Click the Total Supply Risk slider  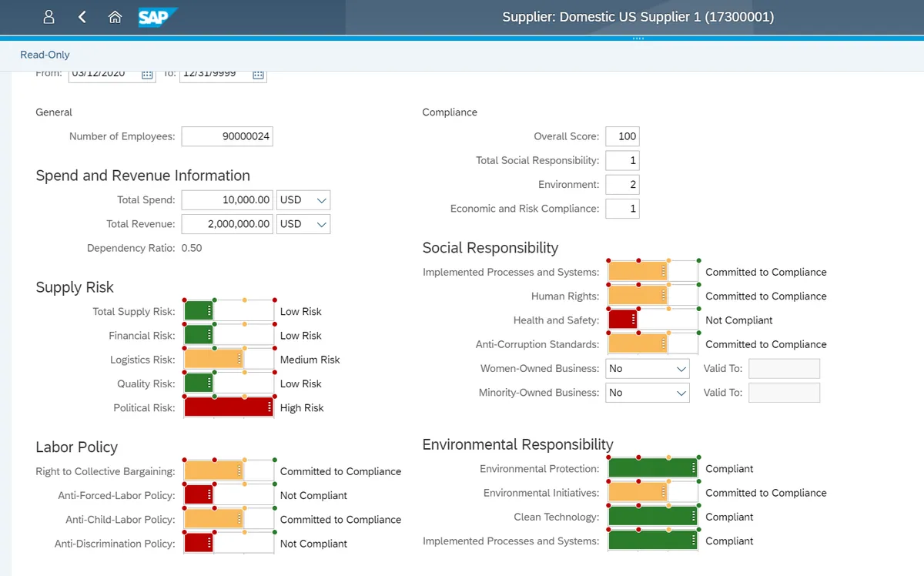[x=229, y=311]
